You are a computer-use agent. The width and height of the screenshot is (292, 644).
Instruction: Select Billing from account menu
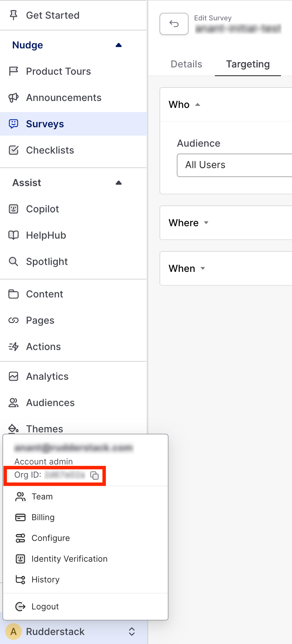(x=43, y=517)
